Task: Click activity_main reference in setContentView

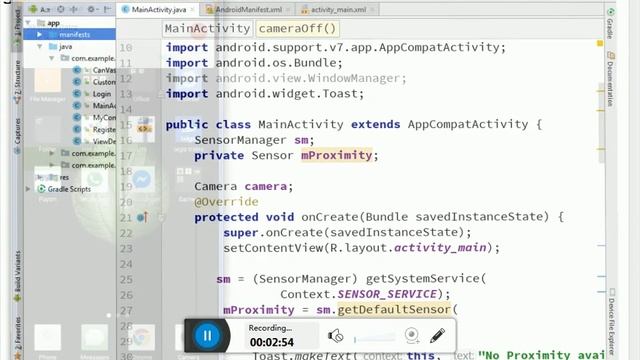Action: coord(440,248)
